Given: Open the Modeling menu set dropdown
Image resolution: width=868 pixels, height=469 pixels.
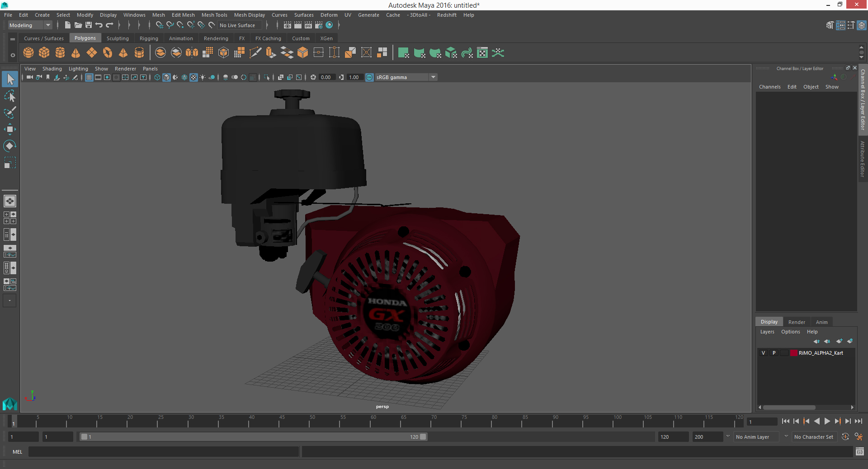Looking at the screenshot, I should (30, 25).
